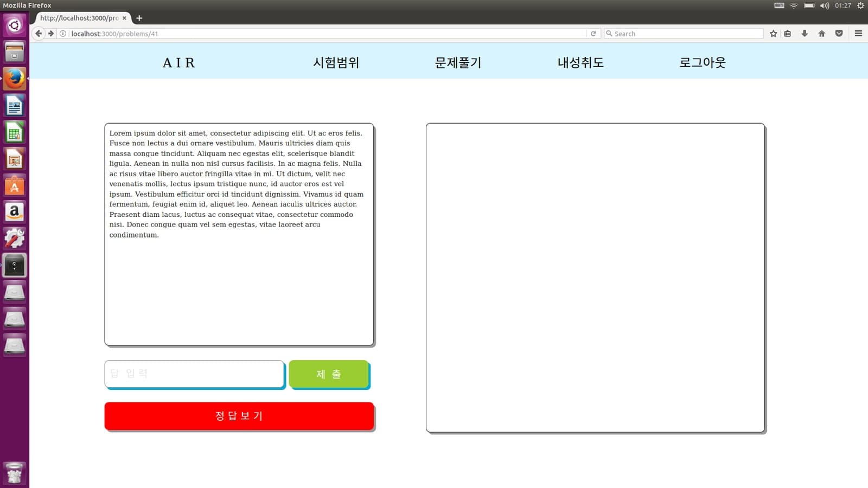This screenshot has width=868, height=488.
Task: Click the red 정답보기 button
Action: [x=239, y=416]
